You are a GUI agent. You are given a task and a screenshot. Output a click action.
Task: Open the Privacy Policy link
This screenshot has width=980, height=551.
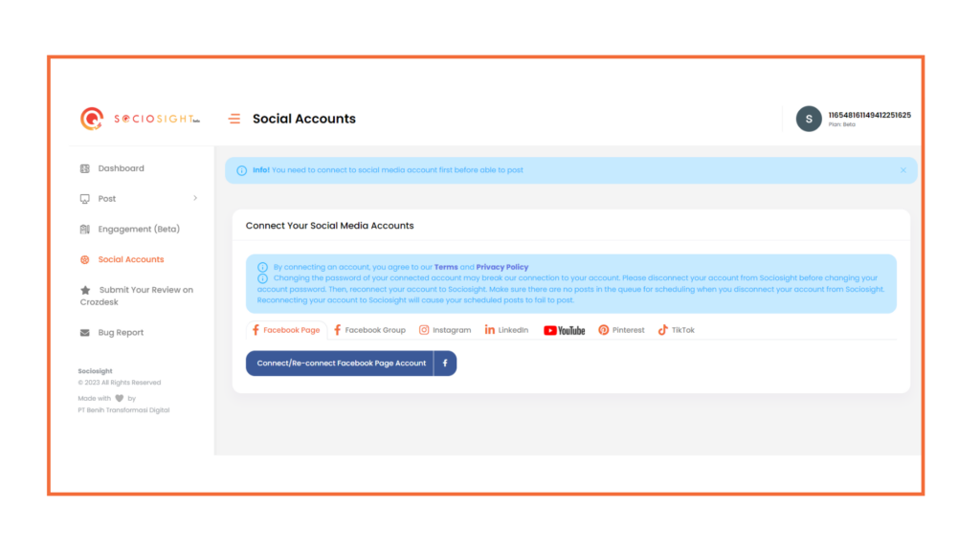pos(501,268)
